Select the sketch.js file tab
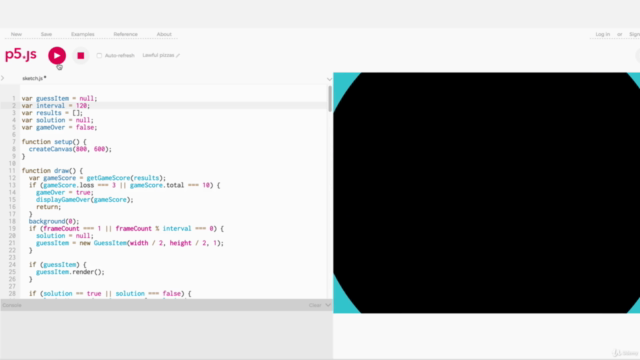Image resolution: width=640 pixels, height=360 pixels. pyautogui.click(x=34, y=78)
